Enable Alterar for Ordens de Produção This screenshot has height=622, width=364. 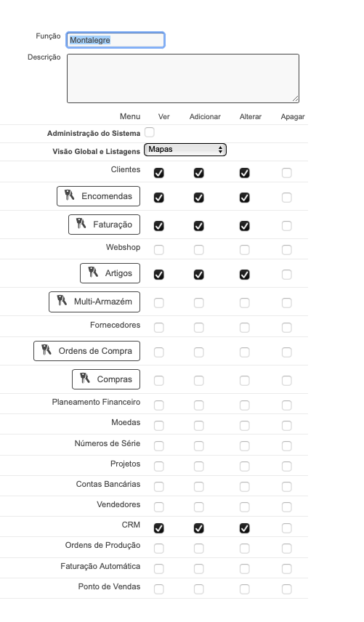pos(245,549)
